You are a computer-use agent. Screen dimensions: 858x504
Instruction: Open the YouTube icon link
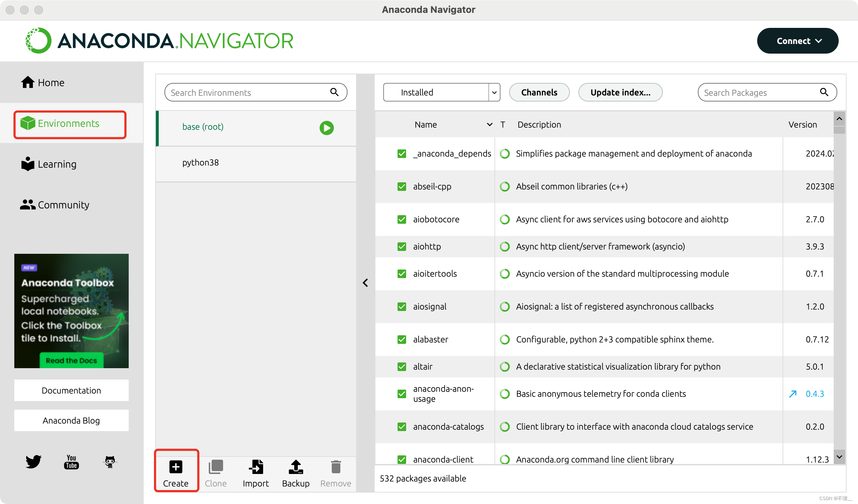71,461
